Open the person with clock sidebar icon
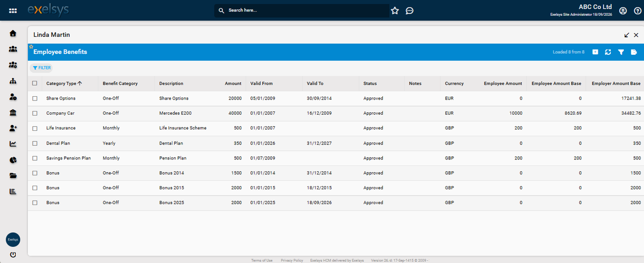 click(13, 97)
